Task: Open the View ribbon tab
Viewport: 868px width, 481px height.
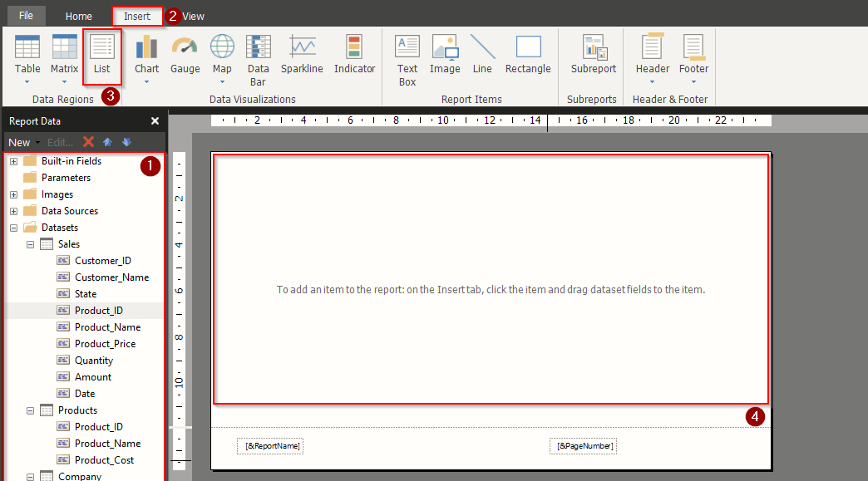Action: pos(195,15)
